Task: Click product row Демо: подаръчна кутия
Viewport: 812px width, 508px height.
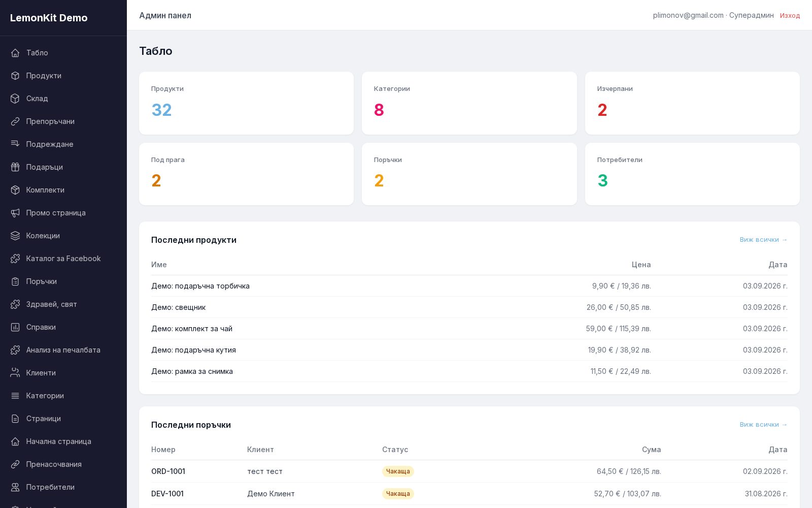Action: coord(469,350)
